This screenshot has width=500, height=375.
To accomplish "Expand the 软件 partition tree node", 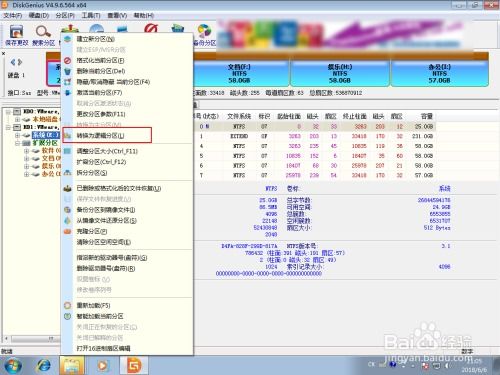I will click(x=27, y=151).
